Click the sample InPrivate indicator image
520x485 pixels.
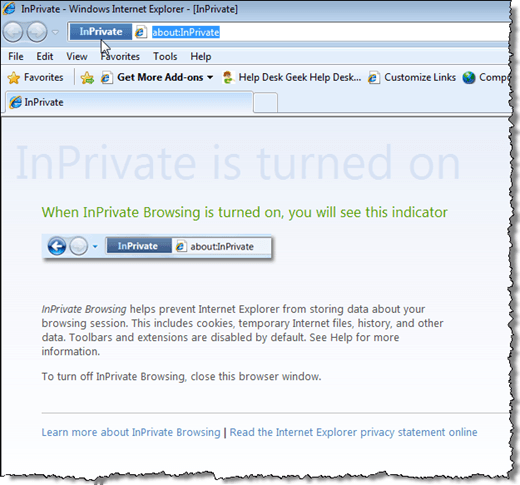point(157,246)
